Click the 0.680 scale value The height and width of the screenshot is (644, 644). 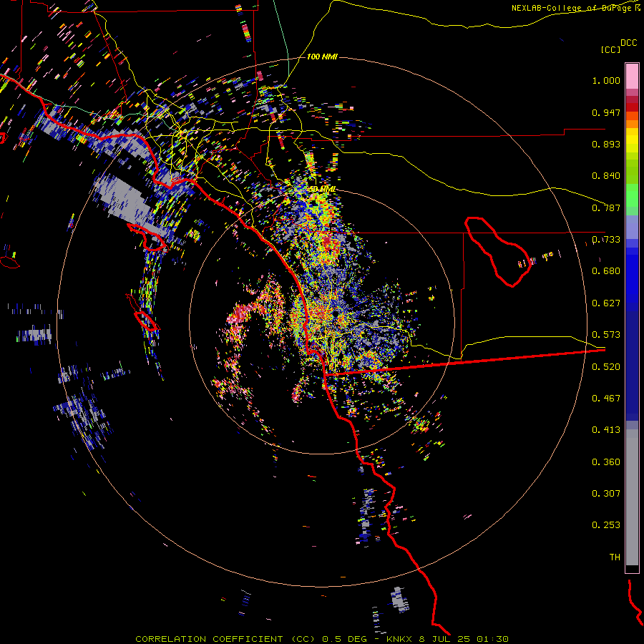click(x=606, y=271)
